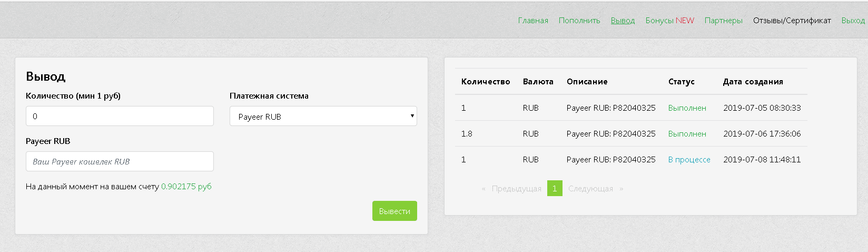The image size is (868, 252).
Task: Go to Следующая pagination link
Action: pos(590,189)
